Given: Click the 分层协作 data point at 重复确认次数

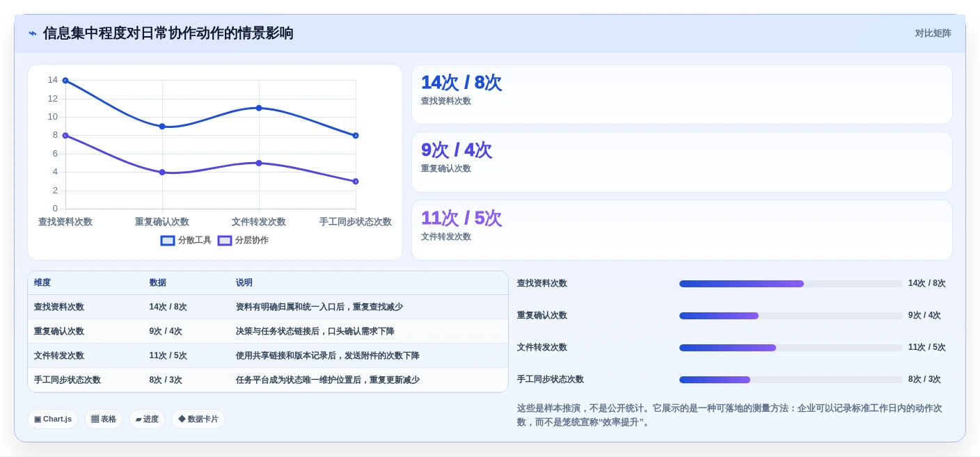Looking at the screenshot, I should coord(162,172).
